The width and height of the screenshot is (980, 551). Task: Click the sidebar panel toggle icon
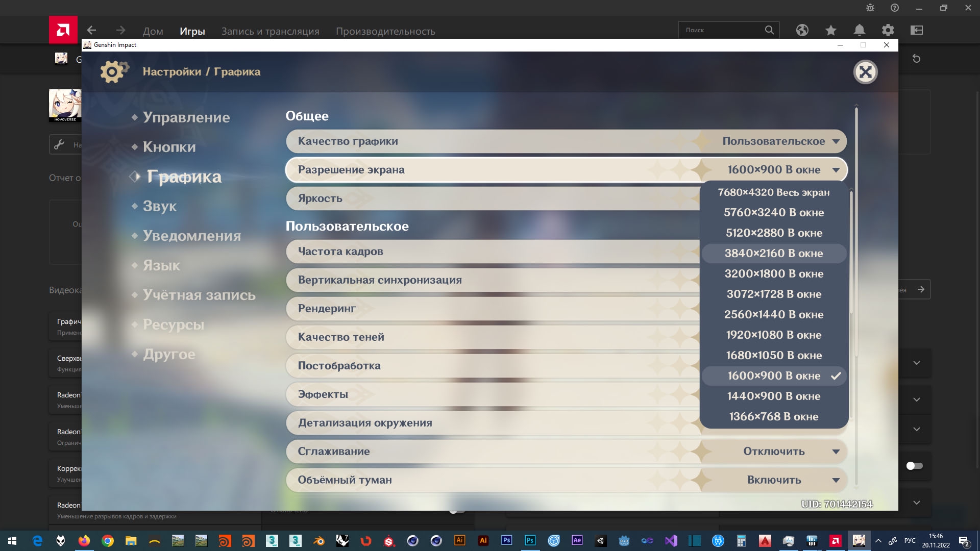[x=916, y=30]
